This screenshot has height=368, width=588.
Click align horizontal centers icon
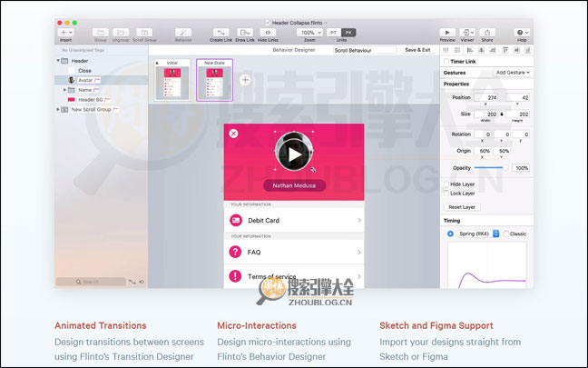point(481,50)
